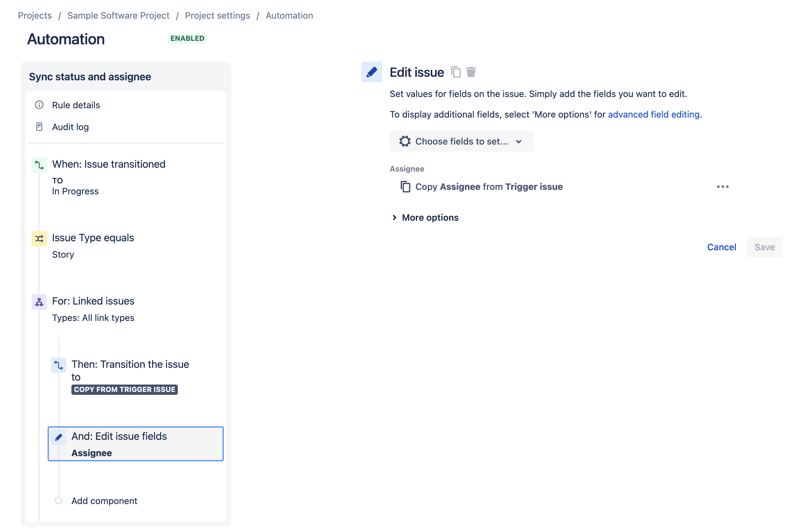Click the pencil icon beside Edit issue heading
The width and height of the screenshot is (802, 532).
(371, 72)
